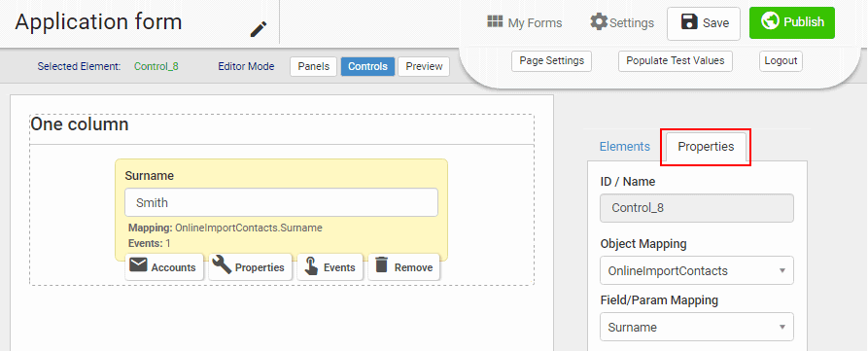Click the trash can icon on Remove
Viewport: 868px width, 351px height.
coord(381,264)
